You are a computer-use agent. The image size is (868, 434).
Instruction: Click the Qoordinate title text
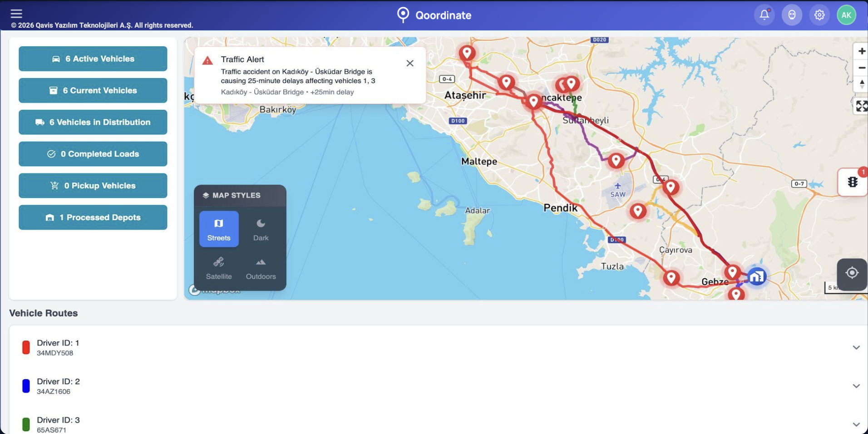pyautogui.click(x=444, y=15)
